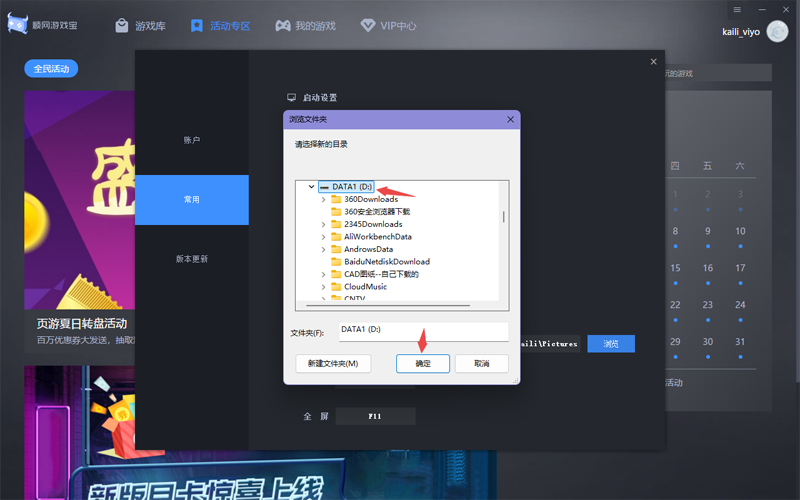
Task: Close the 浏览文件夹 dialog
Action: pyautogui.click(x=510, y=119)
